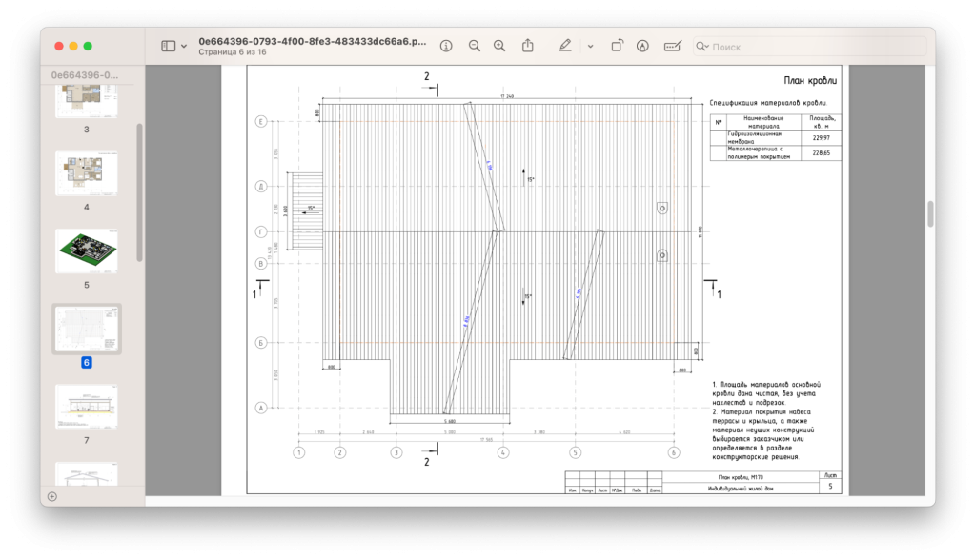
Task: Select the highlight pen tool
Action: tap(566, 46)
